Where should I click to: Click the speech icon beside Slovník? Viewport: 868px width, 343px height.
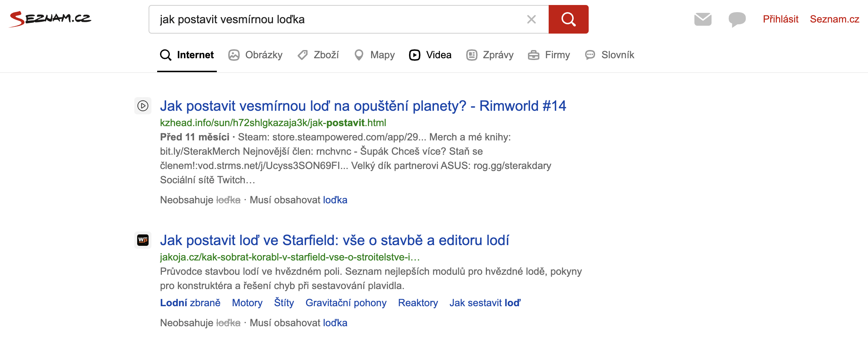tap(590, 55)
